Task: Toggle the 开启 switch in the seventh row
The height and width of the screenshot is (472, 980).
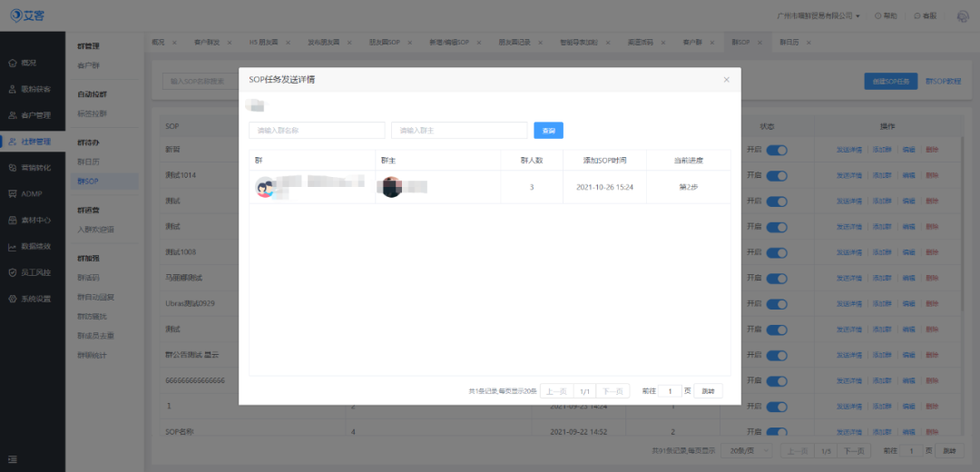Action: coord(777,304)
